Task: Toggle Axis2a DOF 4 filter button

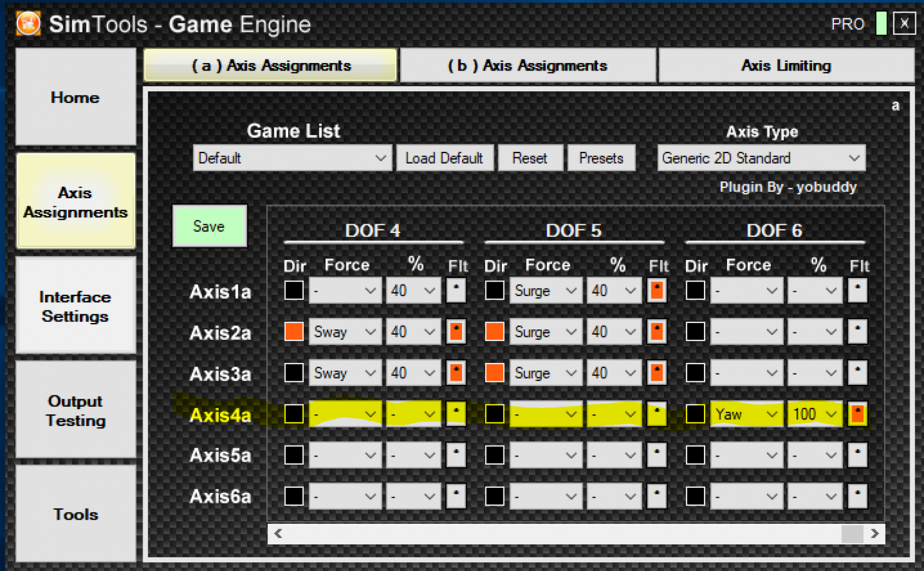Action: pos(456,332)
